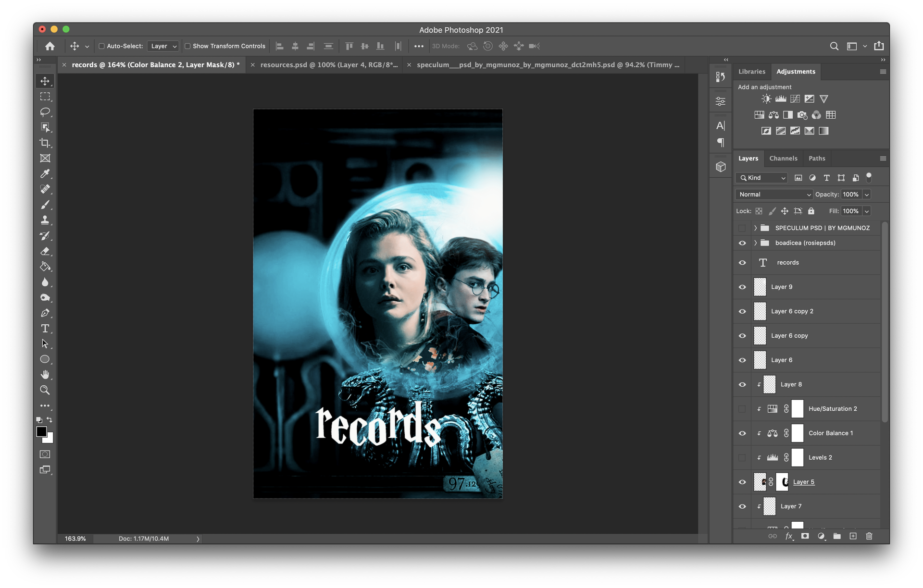Click the zoom percentage field 163.9%

click(75, 539)
